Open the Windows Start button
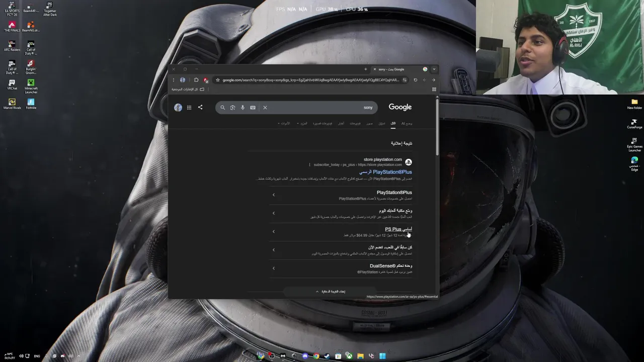Screen dimensions: 644x362 pyautogui.click(x=382, y=356)
